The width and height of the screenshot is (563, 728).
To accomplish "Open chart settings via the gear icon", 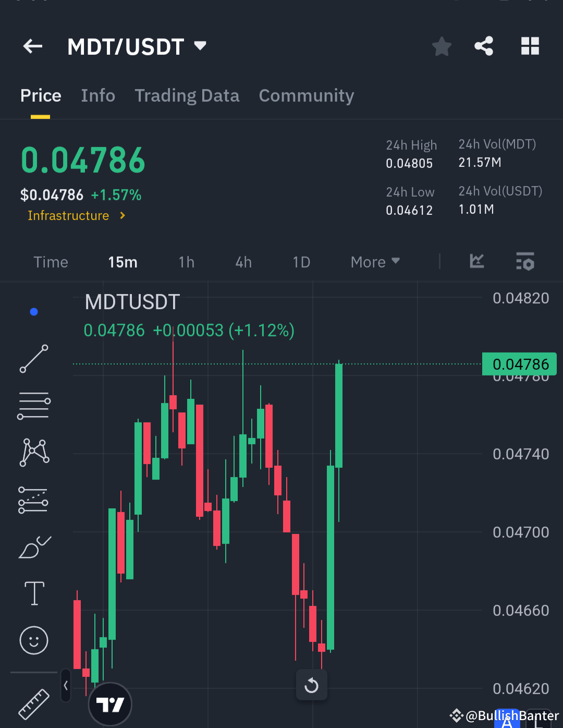I will coord(525,262).
